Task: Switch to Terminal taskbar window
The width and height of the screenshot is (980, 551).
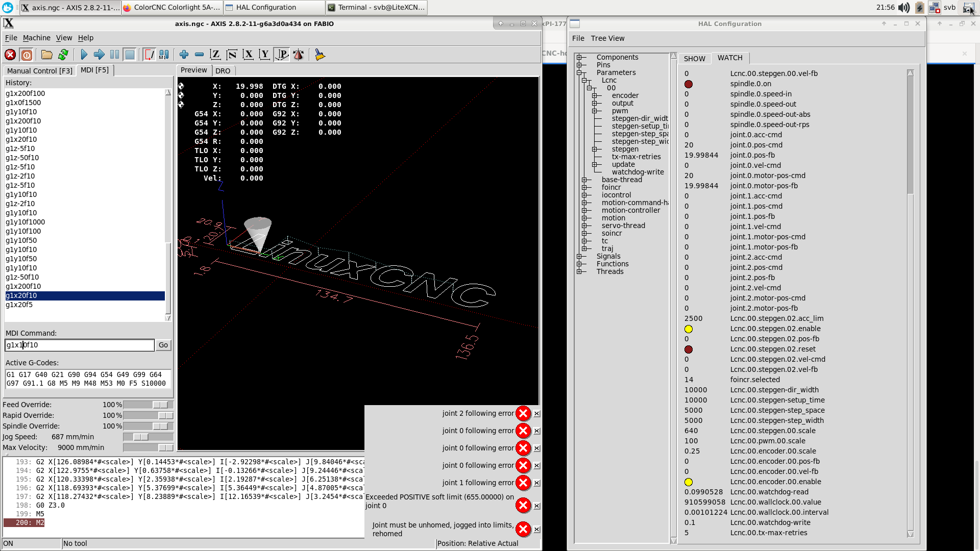Action: pyautogui.click(x=377, y=8)
